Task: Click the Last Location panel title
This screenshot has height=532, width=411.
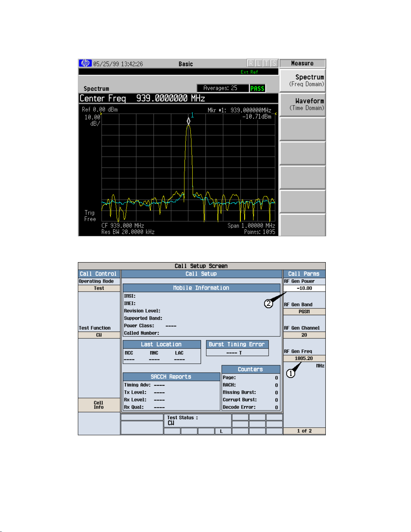Action: click(162, 344)
